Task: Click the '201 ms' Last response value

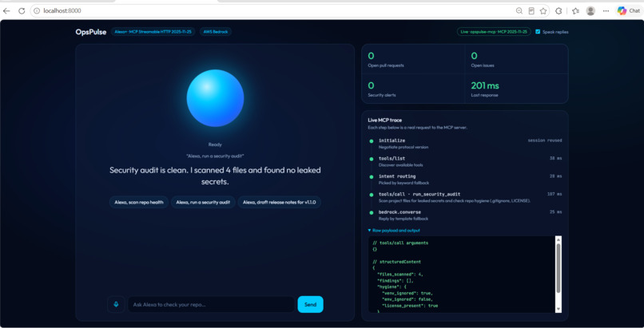Action: pos(485,85)
